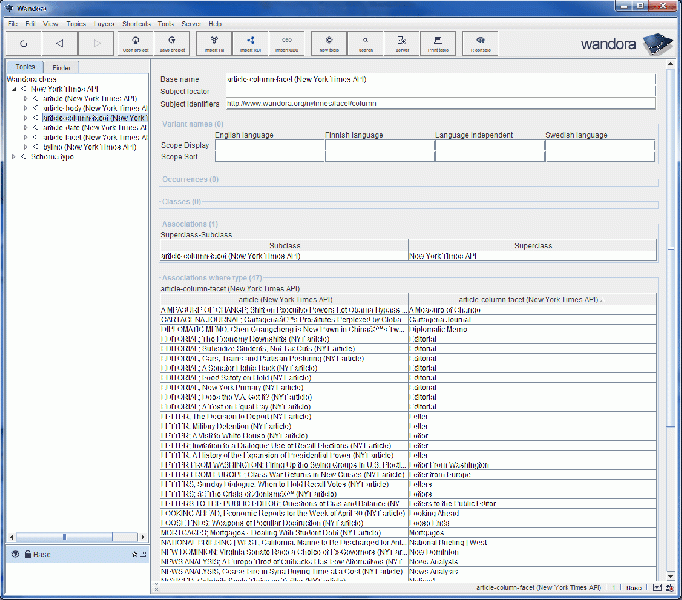The width and height of the screenshot is (682, 600).
Task: Click the back navigation arrow in toolbar
Action: (x=60, y=44)
